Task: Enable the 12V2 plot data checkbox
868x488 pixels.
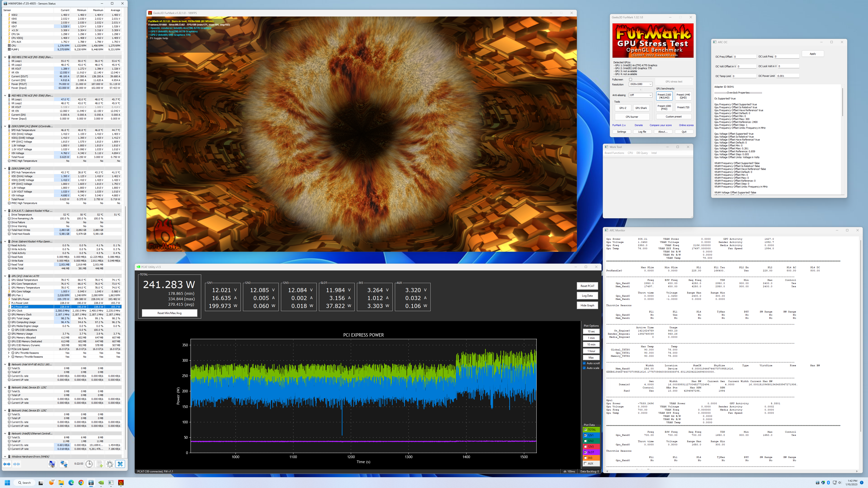Action: pos(585,441)
